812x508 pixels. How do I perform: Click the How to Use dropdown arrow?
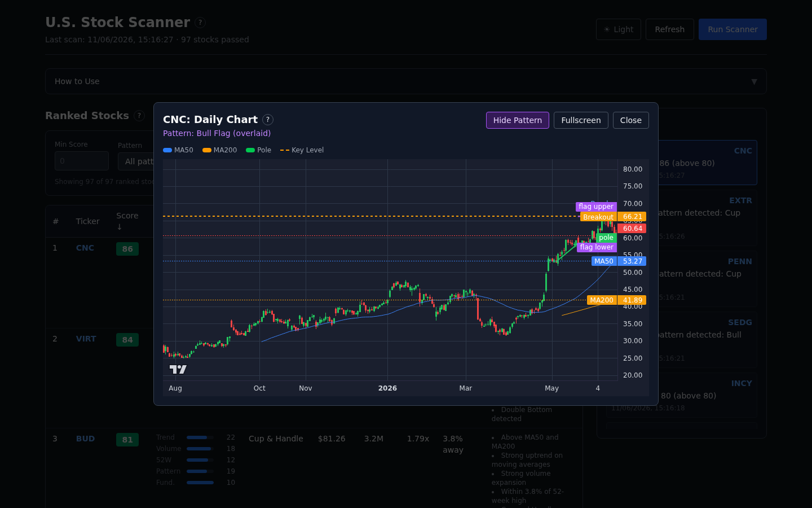coord(754,81)
